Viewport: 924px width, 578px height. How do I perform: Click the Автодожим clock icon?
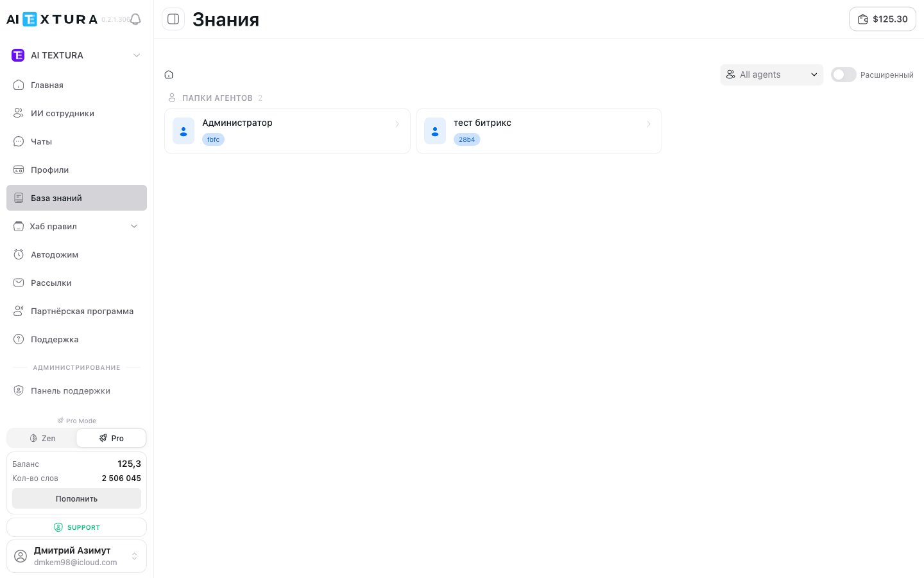19,254
